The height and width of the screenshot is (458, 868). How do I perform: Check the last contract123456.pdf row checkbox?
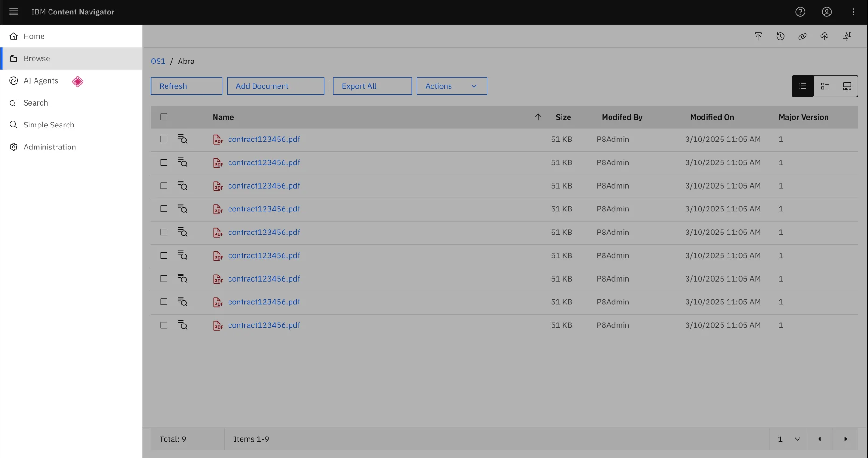coord(164,325)
